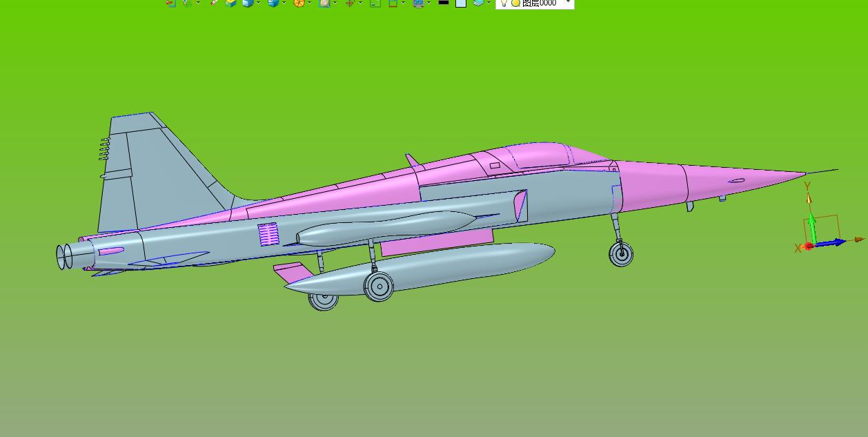Image resolution: width=868 pixels, height=437 pixels.
Task: Click the pencil edit tool icon
Action: coord(214,3)
